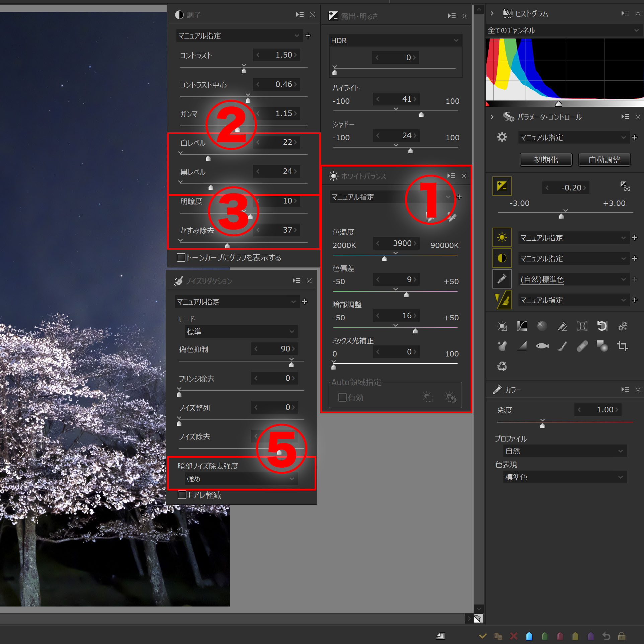Enable the 有効 checkbox in Auto領域指定

[x=342, y=397]
